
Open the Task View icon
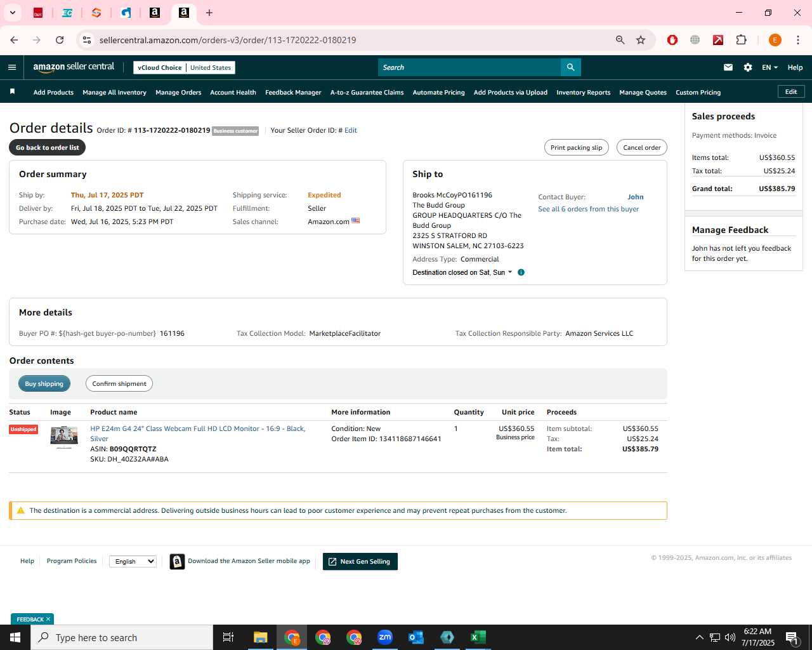point(228,637)
